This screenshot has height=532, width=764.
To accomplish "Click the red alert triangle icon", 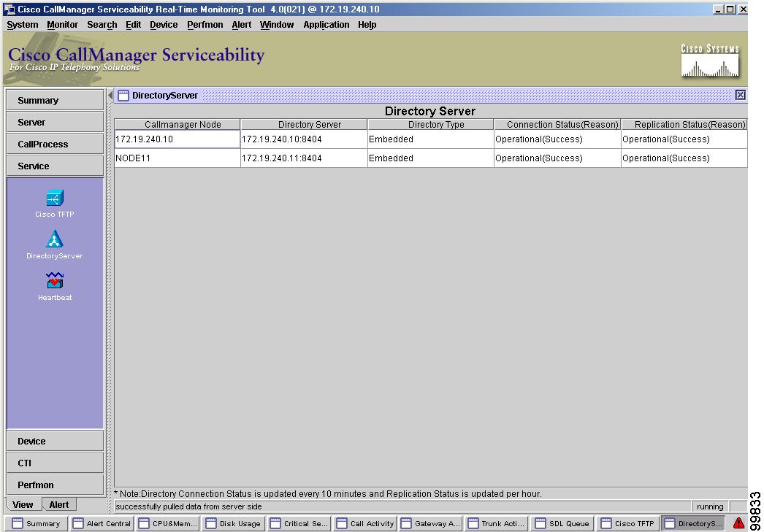I will coord(738,523).
